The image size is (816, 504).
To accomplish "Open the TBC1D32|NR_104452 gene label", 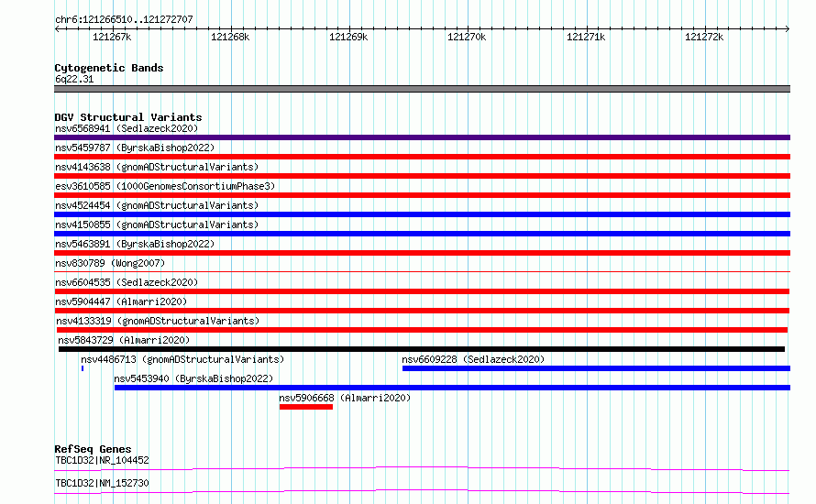I will pos(102,460).
